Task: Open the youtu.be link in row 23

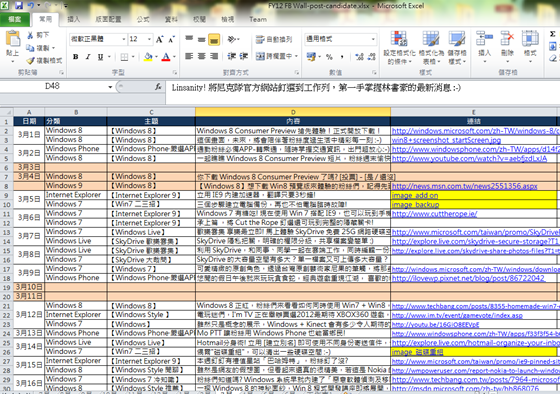Action: [435, 324]
